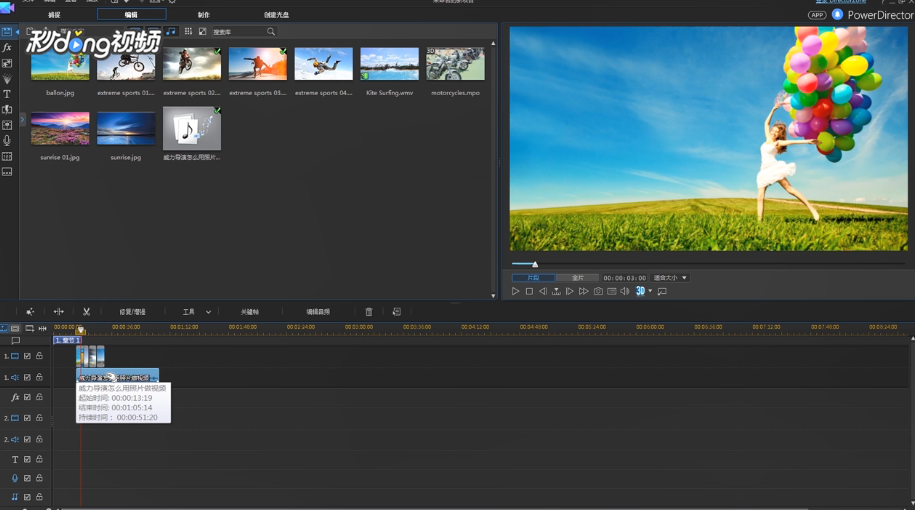Lock audio track 1
Image resolution: width=915 pixels, height=510 pixels.
pyautogui.click(x=39, y=378)
